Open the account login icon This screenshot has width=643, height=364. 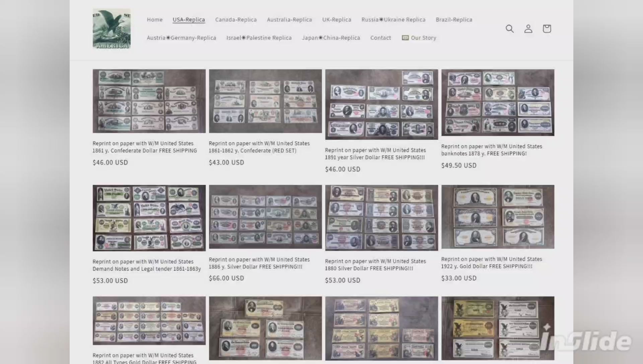528,29
